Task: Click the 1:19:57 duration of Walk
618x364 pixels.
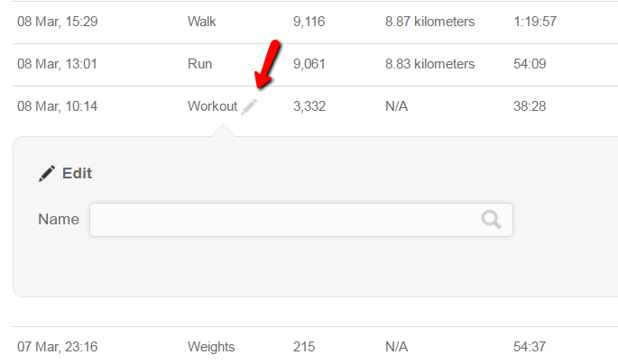Action: [535, 22]
